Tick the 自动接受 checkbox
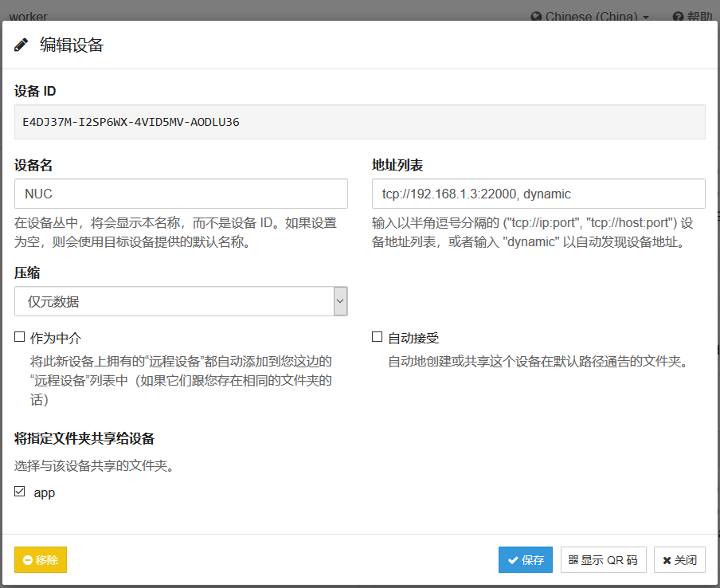 coord(378,337)
